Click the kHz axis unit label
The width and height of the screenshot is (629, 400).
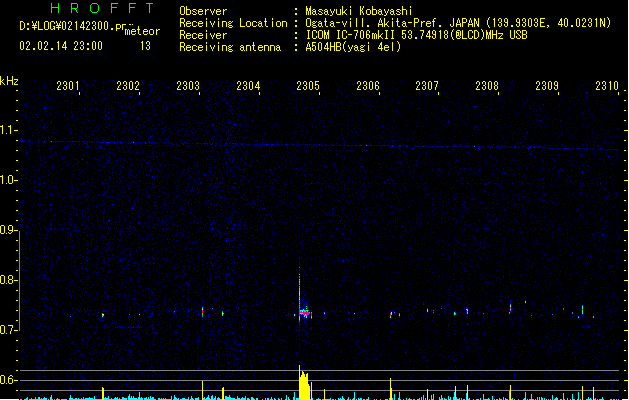[x=9, y=81]
